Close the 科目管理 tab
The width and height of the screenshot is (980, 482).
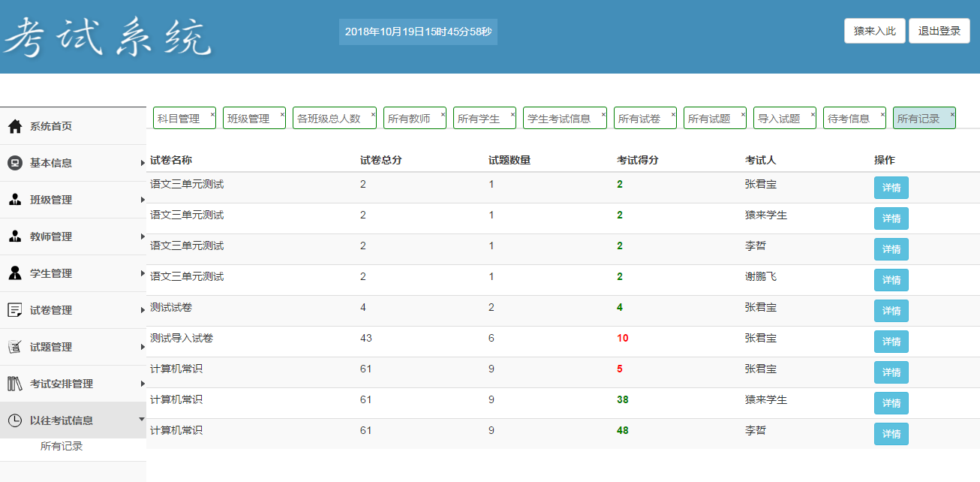pos(212,114)
